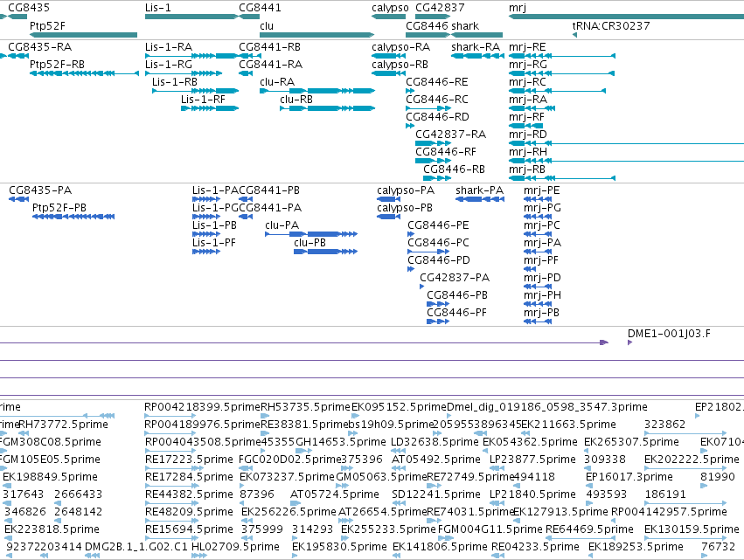744x560 pixels.
Task: Select the CG8446-RC transcript
Action: (x=428, y=108)
